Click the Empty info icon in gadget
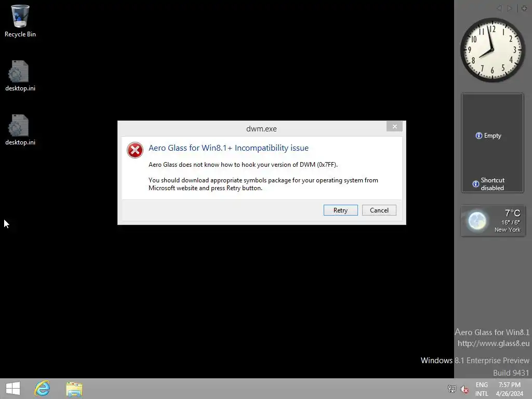The height and width of the screenshot is (399, 532). coord(478,136)
